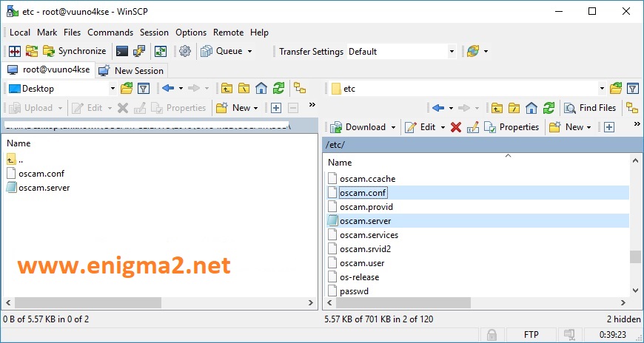
Task: Click the Preferences gear icon
Action: coord(185,51)
